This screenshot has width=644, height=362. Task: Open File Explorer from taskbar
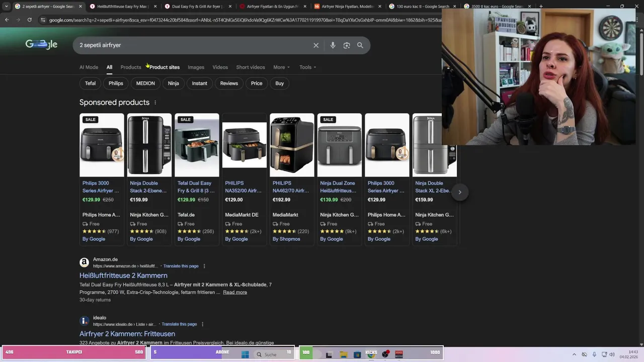coord(343,354)
